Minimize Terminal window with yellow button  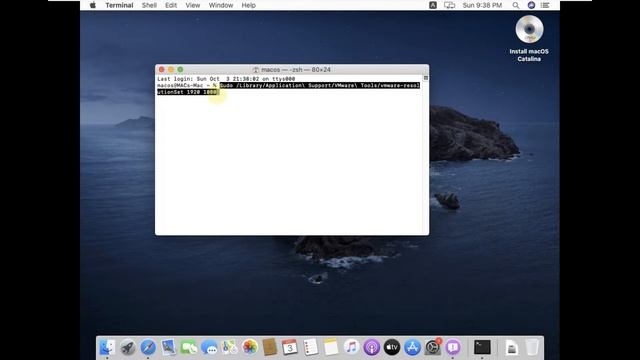[x=171, y=70]
